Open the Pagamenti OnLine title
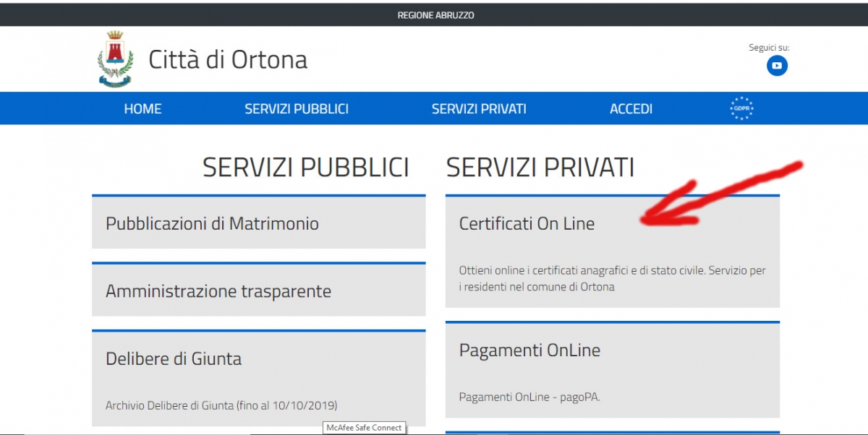This screenshot has height=435, width=868. click(x=529, y=350)
